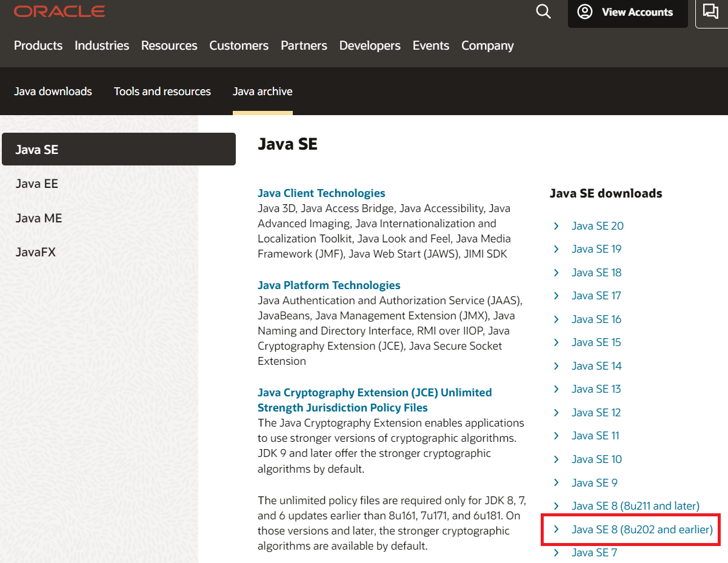Open the Java SE 10 download link
Image resolution: width=728 pixels, height=563 pixels.
[x=596, y=459]
